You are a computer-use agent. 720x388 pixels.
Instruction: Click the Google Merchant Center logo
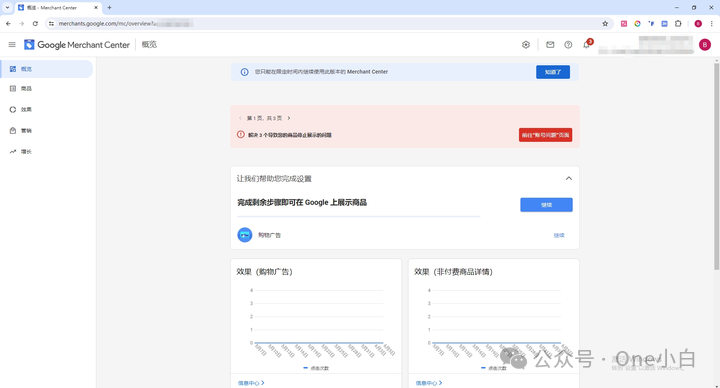[77, 45]
